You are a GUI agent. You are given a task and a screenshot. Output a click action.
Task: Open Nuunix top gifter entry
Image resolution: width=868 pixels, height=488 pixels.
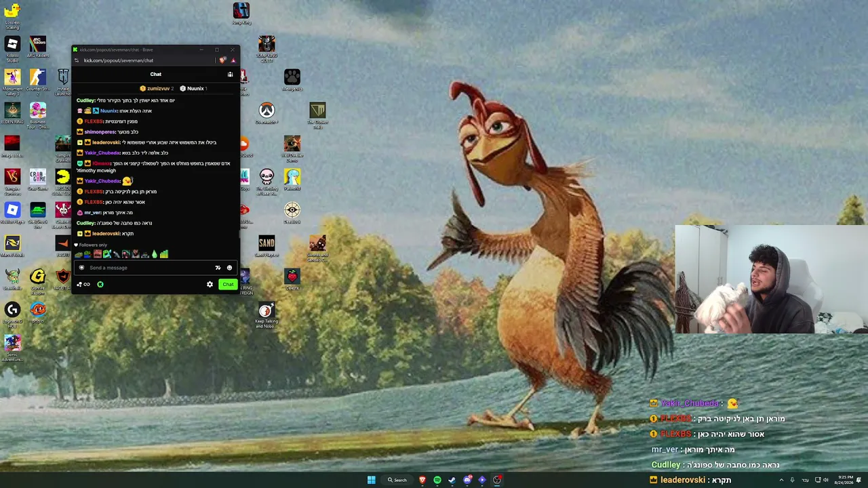tap(193, 89)
